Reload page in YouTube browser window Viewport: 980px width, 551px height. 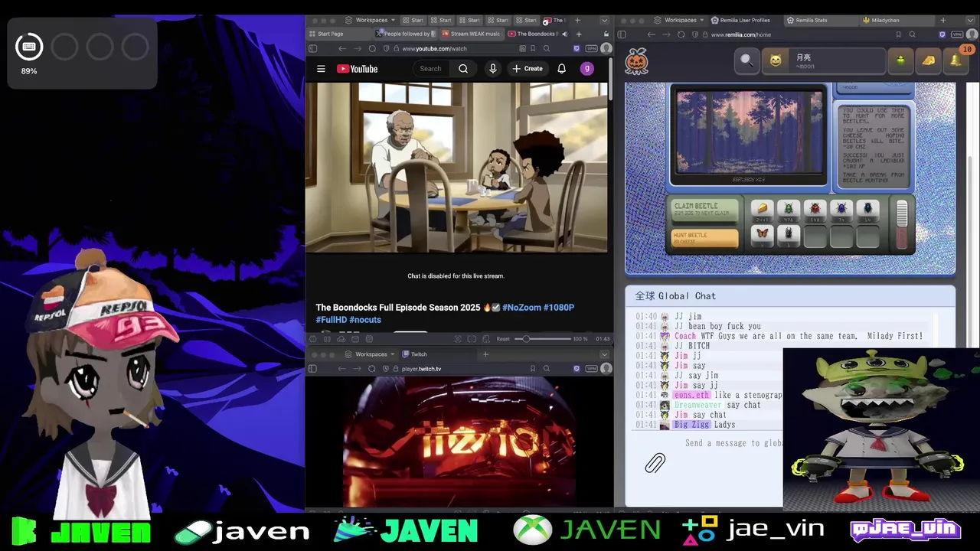372,48
